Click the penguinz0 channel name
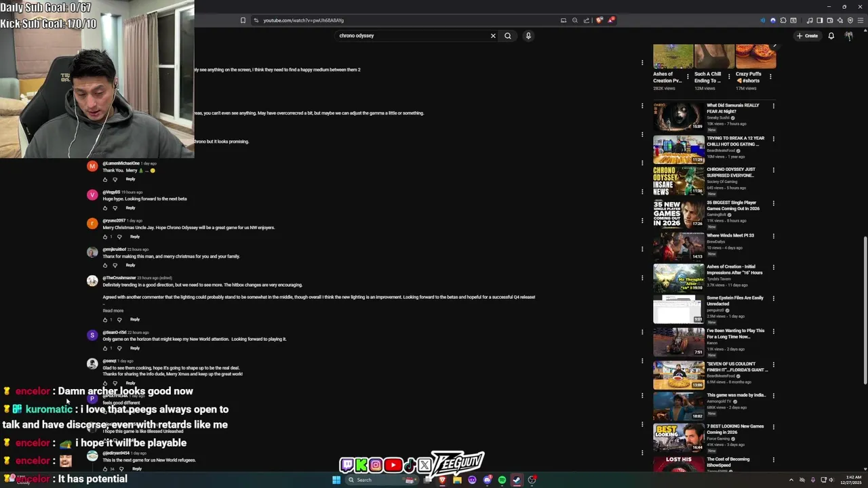The height and width of the screenshot is (488, 868). tap(716, 310)
